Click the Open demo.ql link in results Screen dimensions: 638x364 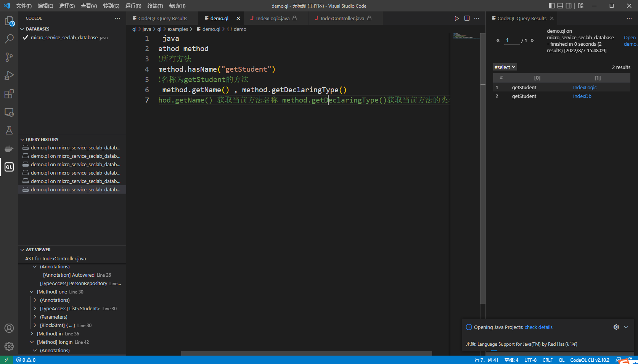[x=630, y=41]
